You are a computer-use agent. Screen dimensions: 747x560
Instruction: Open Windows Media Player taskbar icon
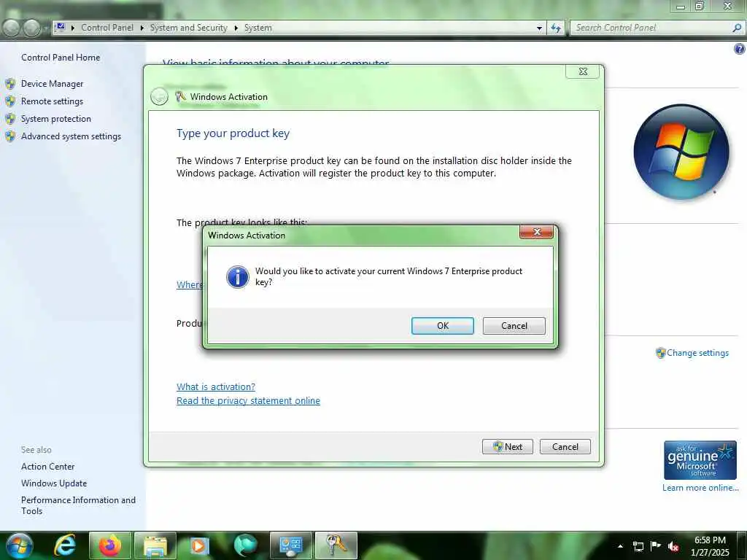pos(200,545)
